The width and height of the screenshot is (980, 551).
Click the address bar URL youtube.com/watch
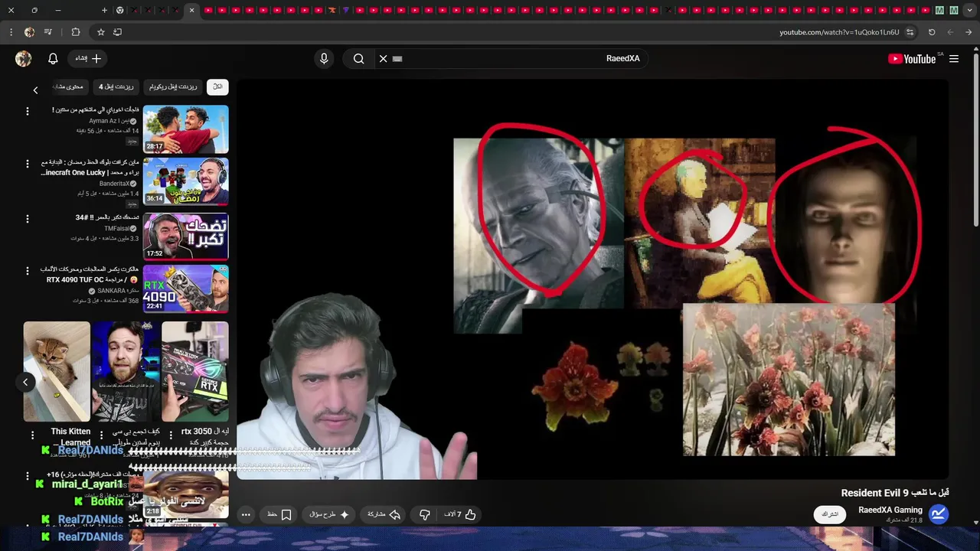pos(839,32)
